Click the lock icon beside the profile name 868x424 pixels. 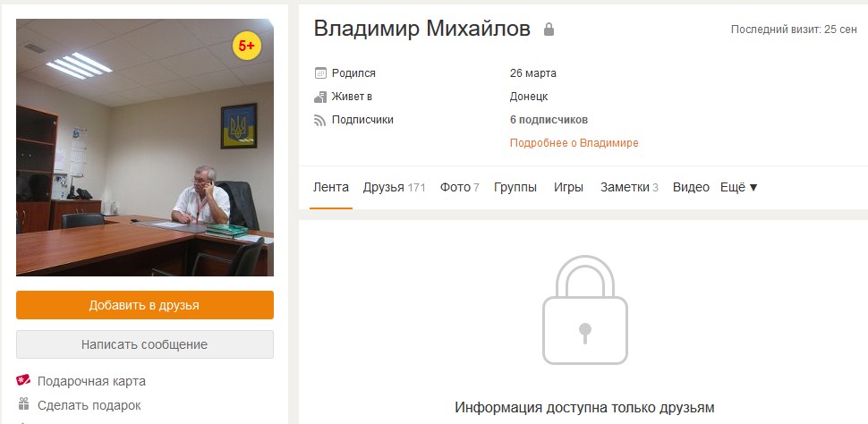pos(549,30)
